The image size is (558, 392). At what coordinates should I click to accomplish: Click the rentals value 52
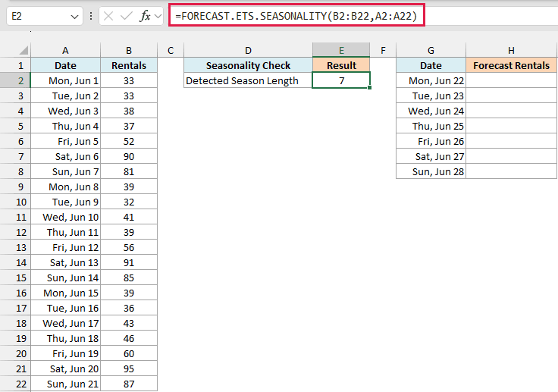pyautogui.click(x=129, y=141)
